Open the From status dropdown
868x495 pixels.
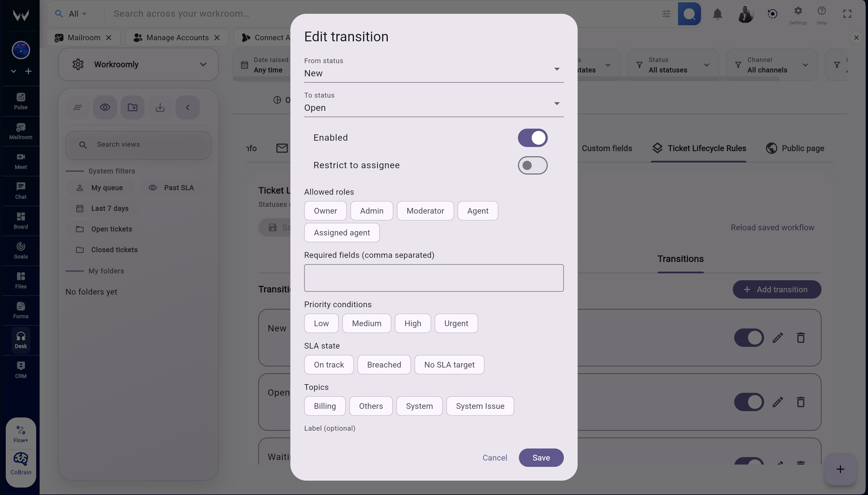(556, 69)
